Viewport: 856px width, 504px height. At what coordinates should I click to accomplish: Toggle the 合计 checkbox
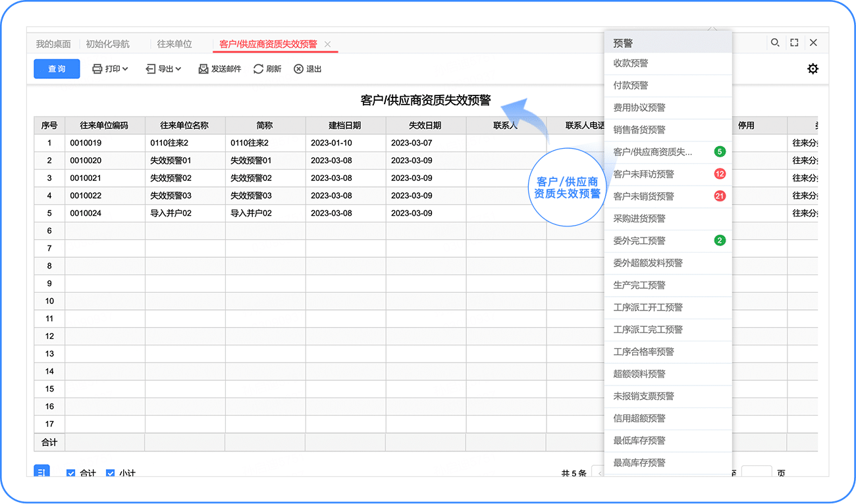71,473
